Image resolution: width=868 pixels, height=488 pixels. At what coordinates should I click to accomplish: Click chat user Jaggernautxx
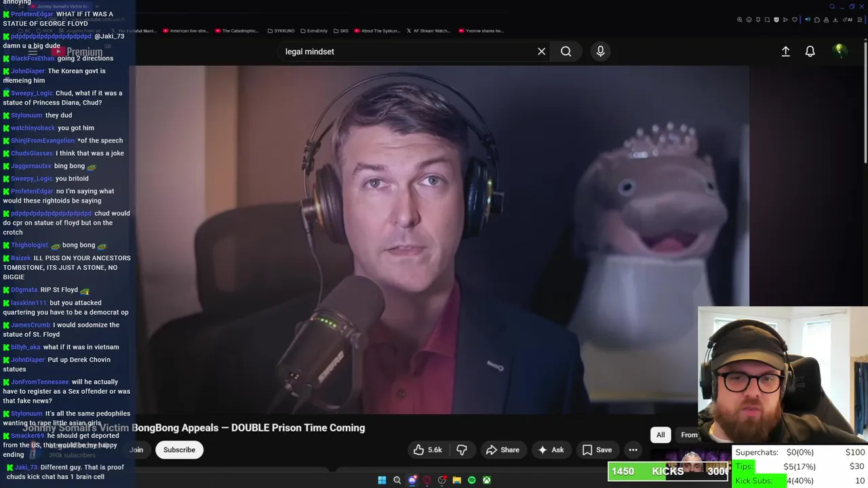(31, 166)
